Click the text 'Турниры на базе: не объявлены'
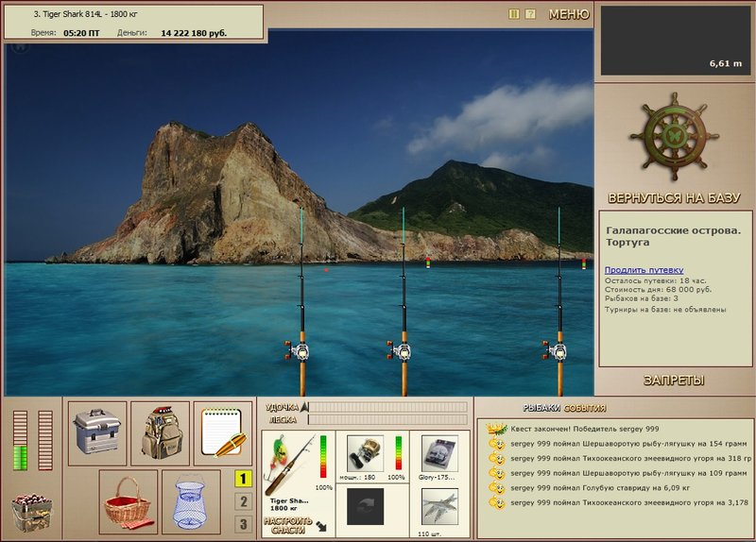The width and height of the screenshot is (756, 542). 665,310
